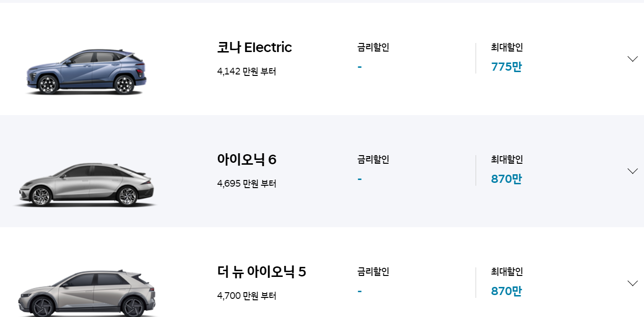
Task: Expand the 코나 Electric details row
Action: pos(633,59)
